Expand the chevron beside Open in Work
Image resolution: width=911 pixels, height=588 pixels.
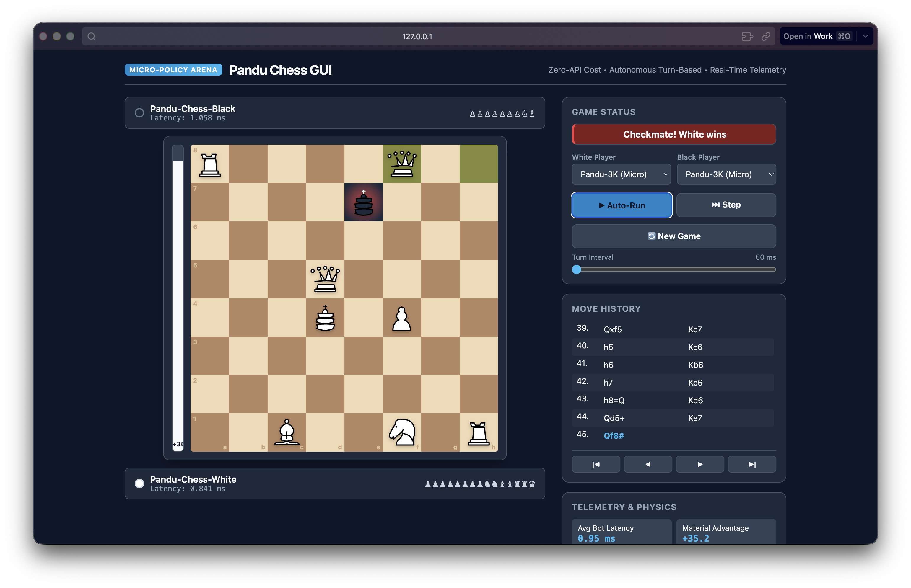tap(865, 36)
